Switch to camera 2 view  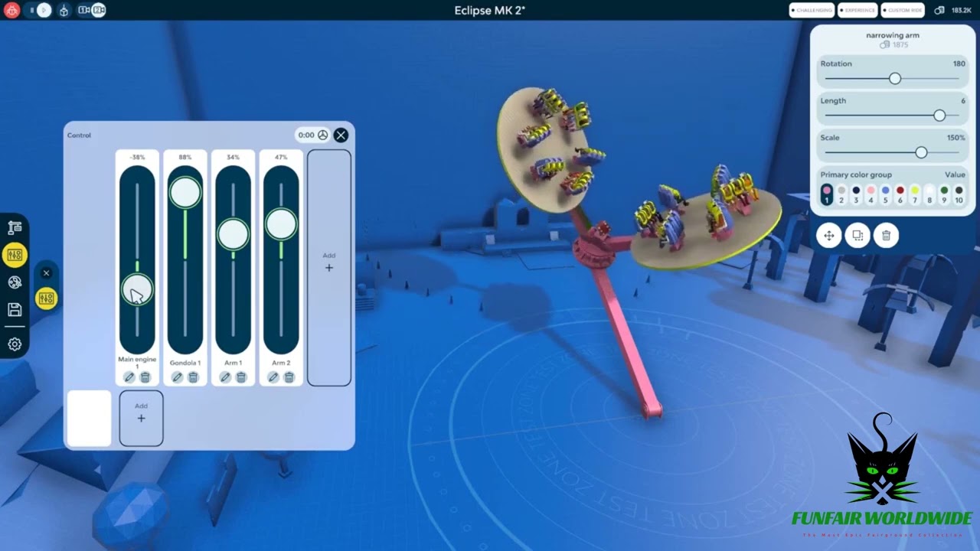(99, 10)
